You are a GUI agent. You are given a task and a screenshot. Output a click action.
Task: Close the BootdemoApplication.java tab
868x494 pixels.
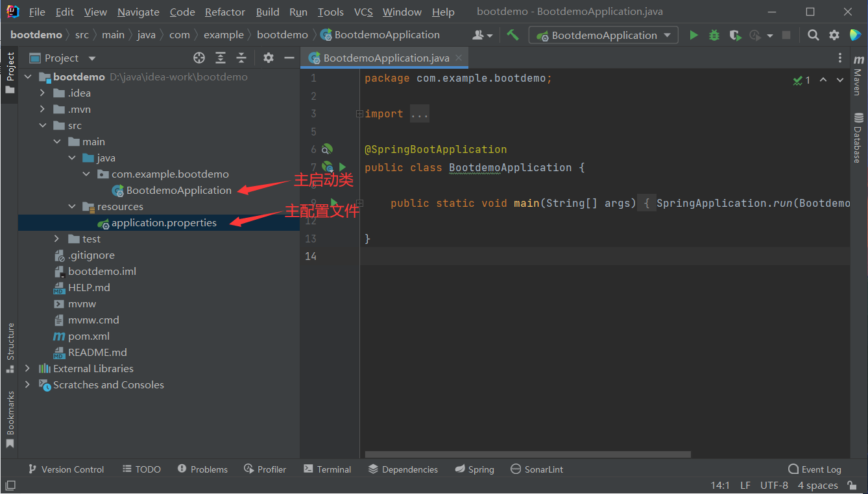459,58
